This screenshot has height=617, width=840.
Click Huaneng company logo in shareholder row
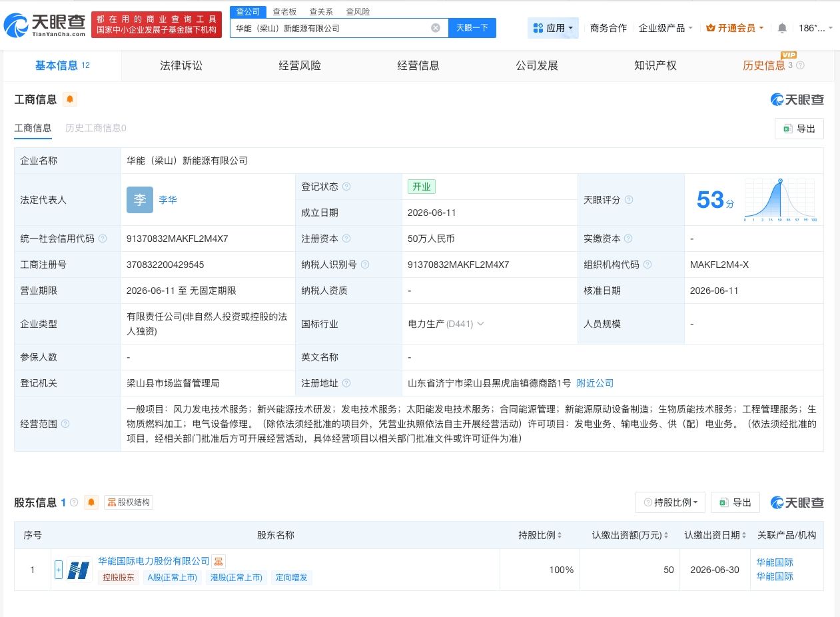[x=79, y=570]
